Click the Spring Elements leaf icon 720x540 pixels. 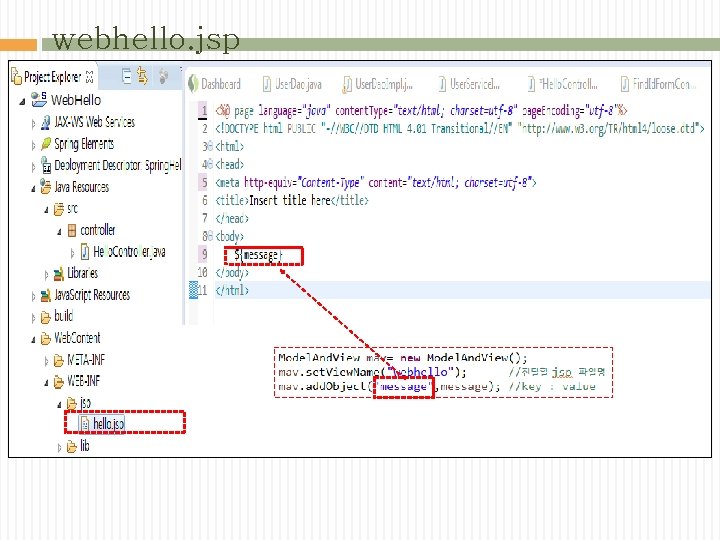click(x=45, y=144)
